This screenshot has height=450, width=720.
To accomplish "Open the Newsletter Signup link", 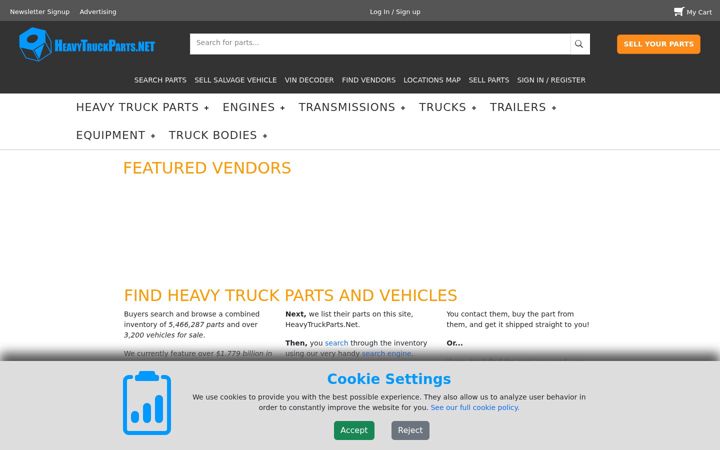I will pos(39,12).
